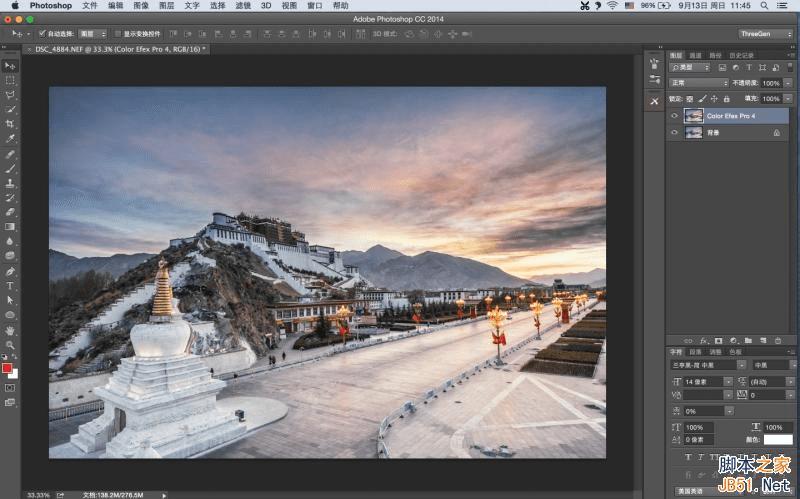The image size is (800, 499).
Task: Select the Quick Selection tool
Action: (x=10, y=109)
